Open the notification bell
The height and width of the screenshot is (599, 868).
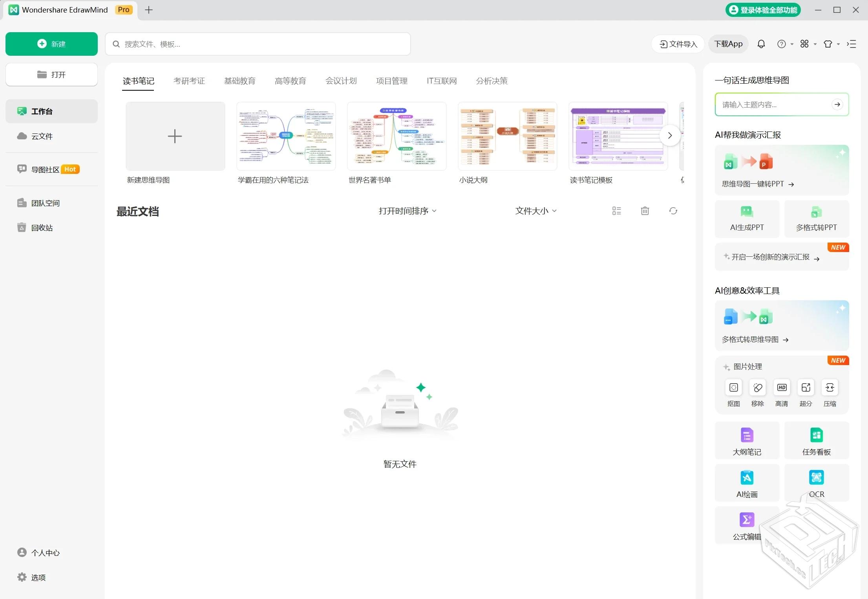coord(761,44)
